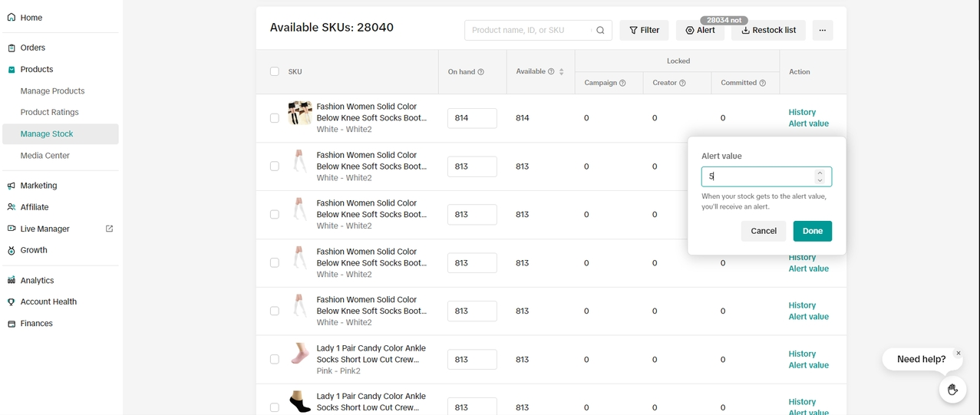The width and height of the screenshot is (980, 415).
Task: Click the Campaign help icon
Action: [x=622, y=83]
